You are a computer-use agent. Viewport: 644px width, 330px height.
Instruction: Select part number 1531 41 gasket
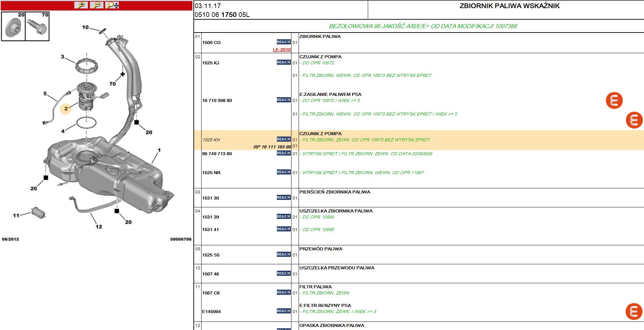(x=211, y=230)
